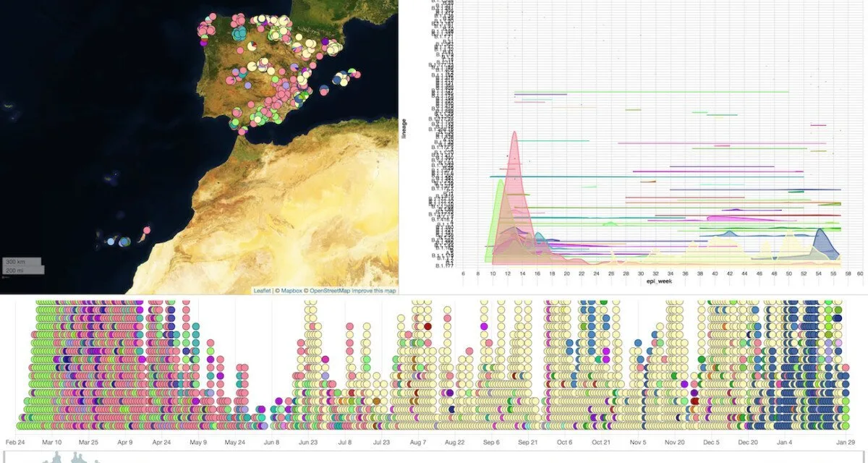Click the 'May 24' timeline date label
The image size is (868, 463).
235,442
